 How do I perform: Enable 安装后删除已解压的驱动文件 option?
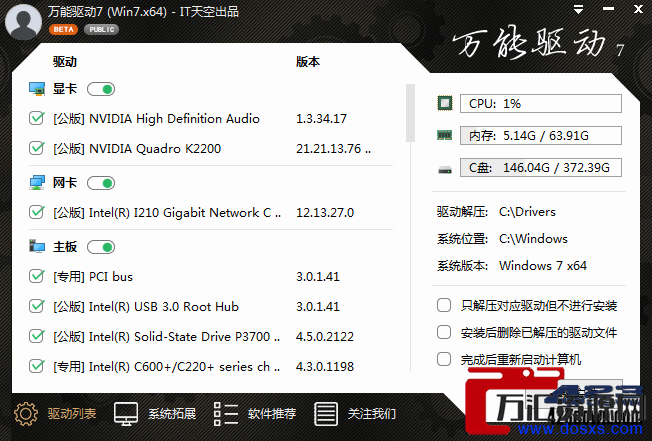click(x=444, y=332)
